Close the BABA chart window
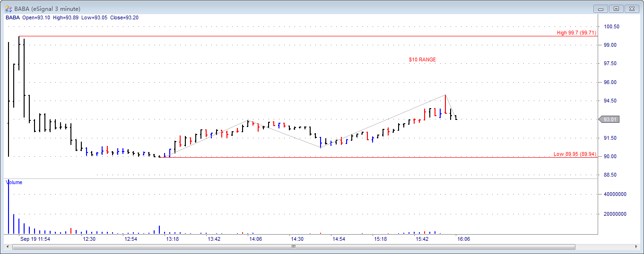The width and height of the screenshot is (644, 254). [x=632, y=8]
